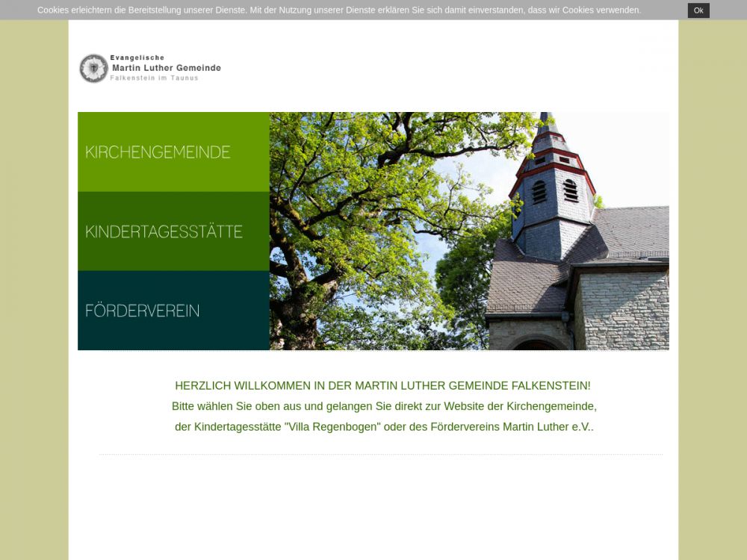Viewport: 747px width, 560px height.
Task: Click the Falkenstein im Taunus subtitle
Action: (x=154, y=78)
